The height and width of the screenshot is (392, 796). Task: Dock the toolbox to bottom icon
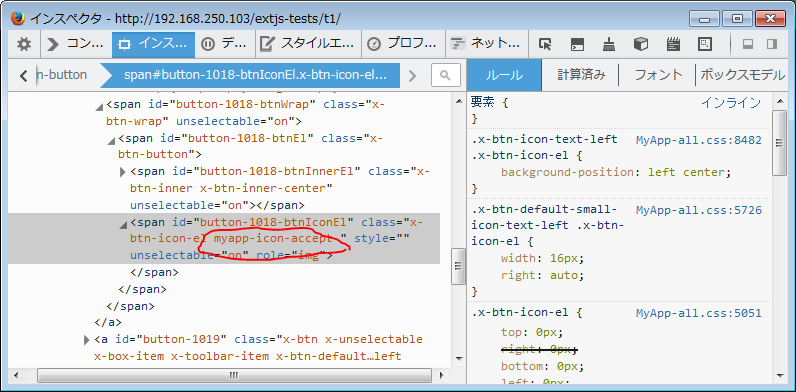[747, 45]
